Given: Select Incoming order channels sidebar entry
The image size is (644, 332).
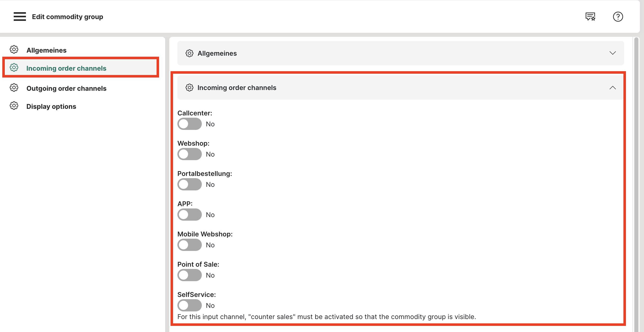Looking at the screenshot, I should [66, 68].
